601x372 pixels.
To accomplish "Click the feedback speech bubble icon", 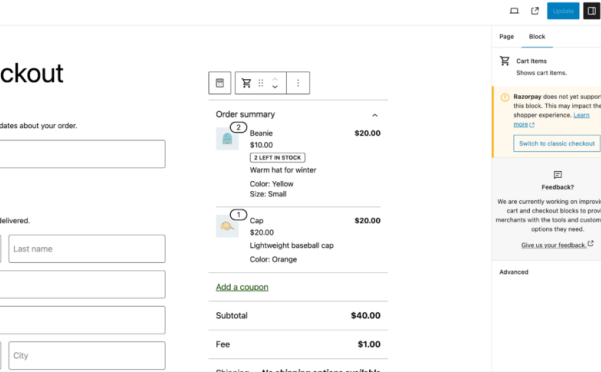I will (x=558, y=175).
